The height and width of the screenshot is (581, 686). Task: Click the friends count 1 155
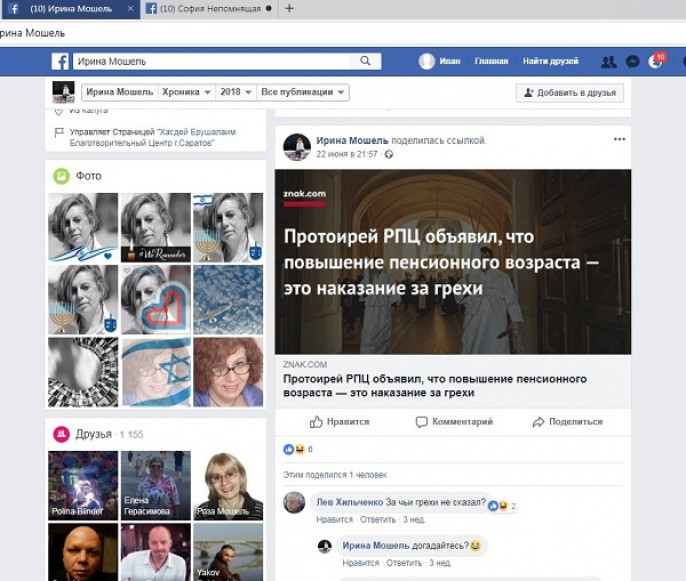tap(131, 434)
